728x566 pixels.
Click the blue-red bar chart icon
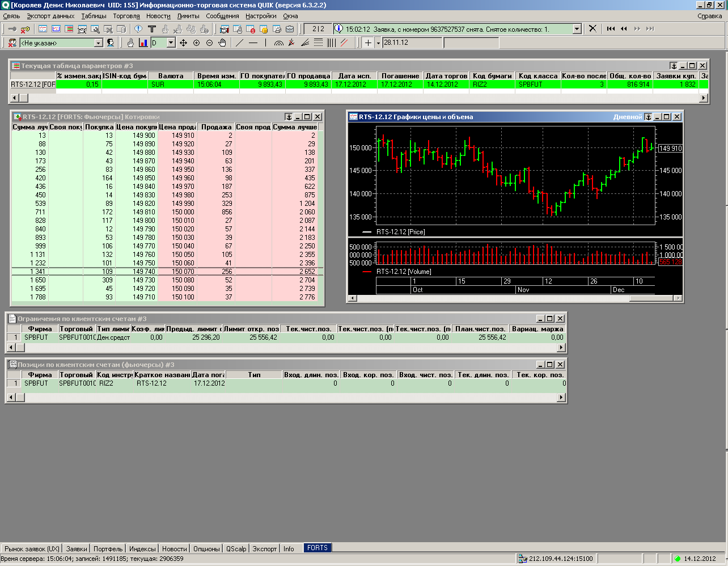(143, 43)
